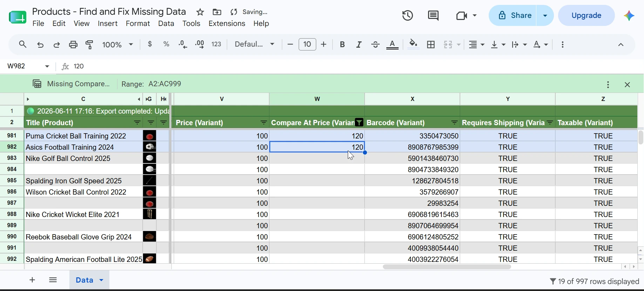644x291 pixels.
Task: Edit the filter Range A2:AC999
Action: (165, 84)
